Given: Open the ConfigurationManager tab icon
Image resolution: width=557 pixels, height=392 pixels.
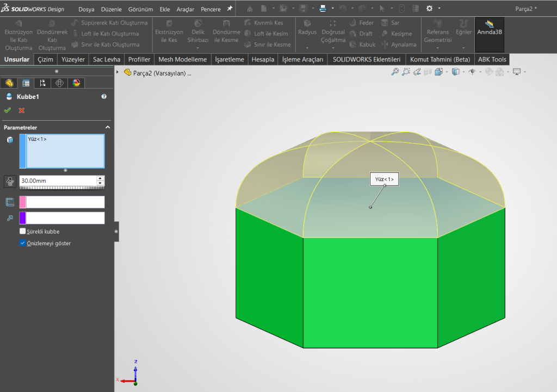Looking at the screenshot, I should tap(42, 83).
